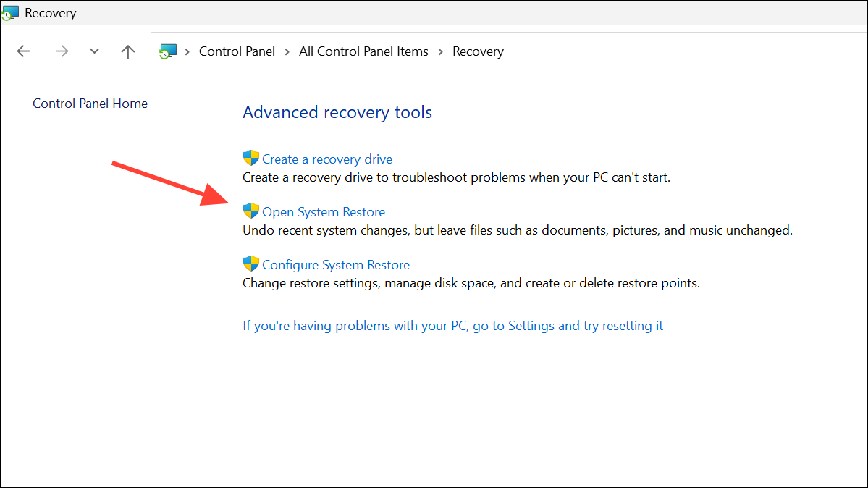
Task: Click the up-one-level arrow
Action: tap(127, 51)
